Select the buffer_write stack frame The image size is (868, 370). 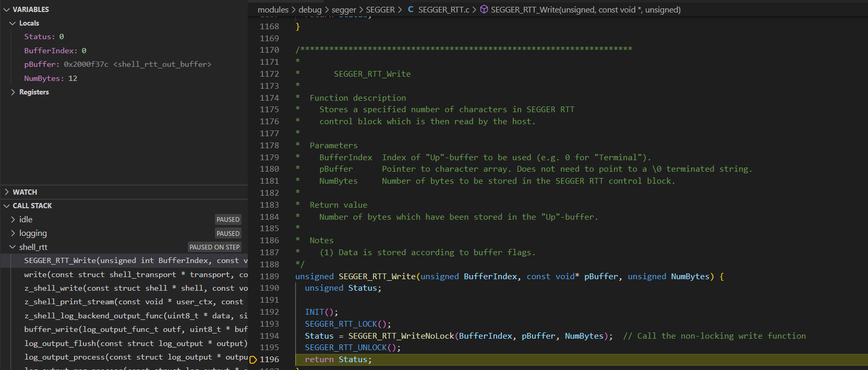[x=124, y=329]
